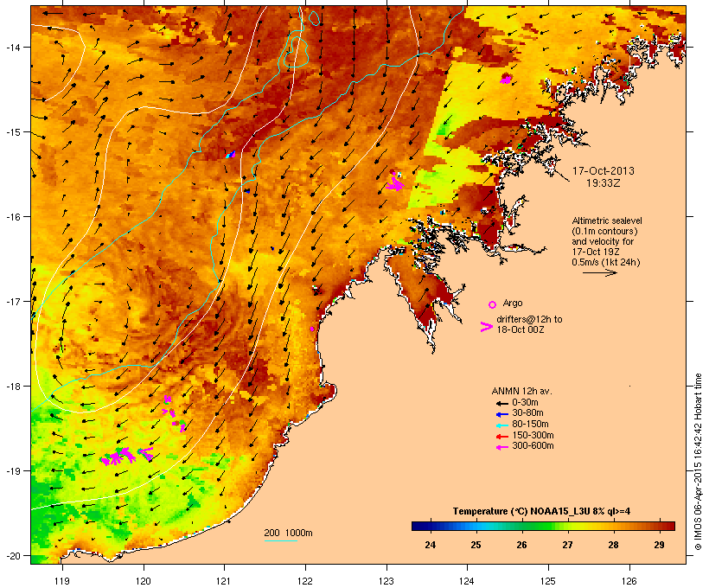Click the -15 latitude axis label
Screen dimensions: 709x588
pos(12,132)
